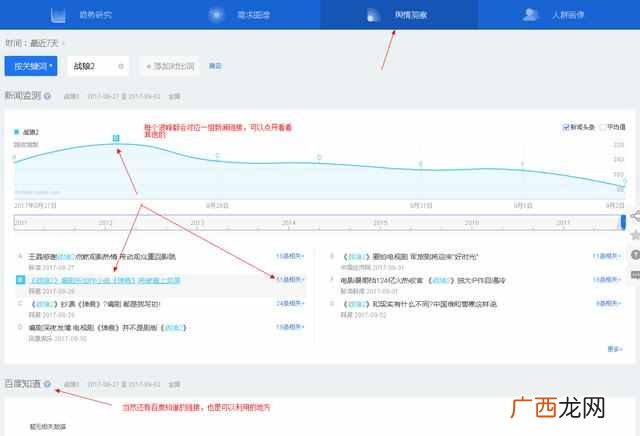Image resolution: width=640 pixels, height=436 pixels.
Task: Toggle the 新闻头条 checkbox
Action: (x=566, y=127)
